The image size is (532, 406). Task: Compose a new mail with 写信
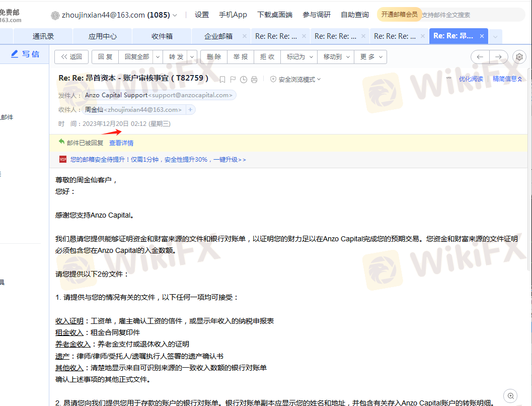pyautogui.click(x=25, y=54)
